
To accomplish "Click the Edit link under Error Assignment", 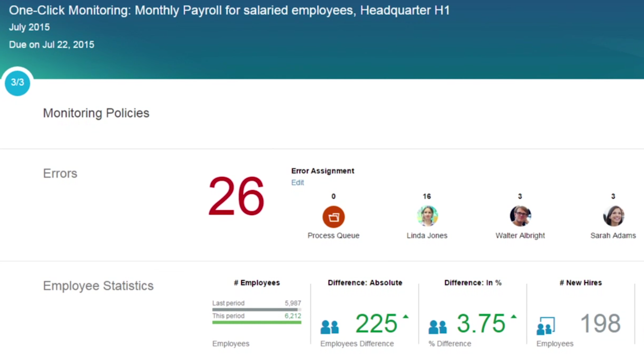I will 297,182.
